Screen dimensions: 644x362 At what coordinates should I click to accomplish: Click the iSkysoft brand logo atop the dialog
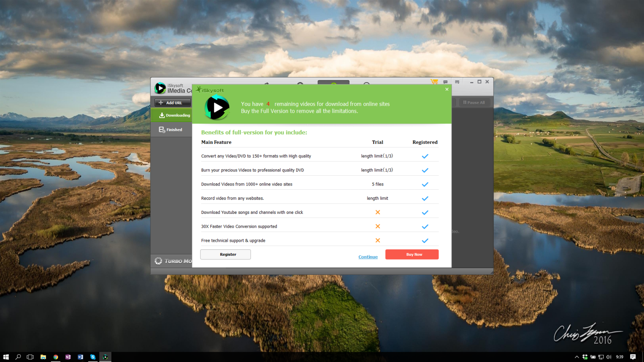[210, 90]
